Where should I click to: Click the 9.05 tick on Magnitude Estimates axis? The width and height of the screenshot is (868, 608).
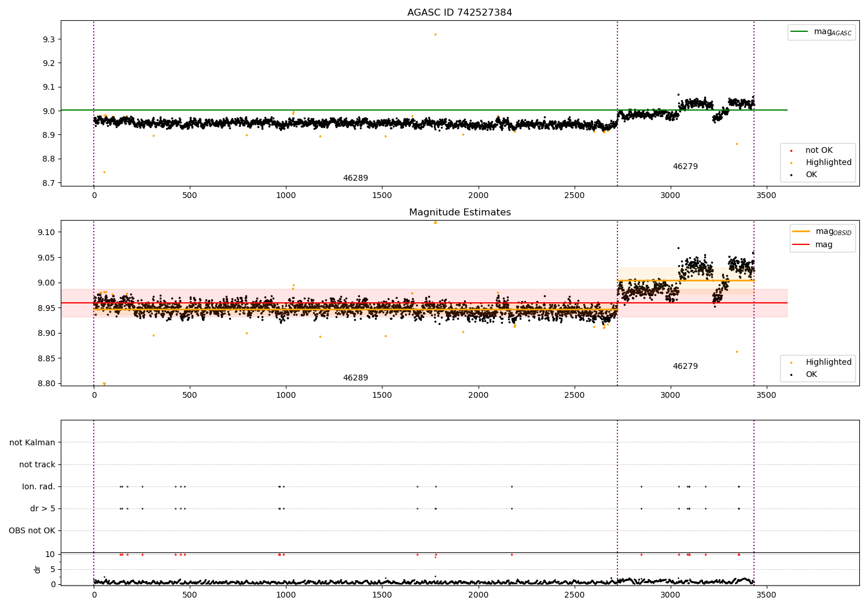tap(47, 258)
